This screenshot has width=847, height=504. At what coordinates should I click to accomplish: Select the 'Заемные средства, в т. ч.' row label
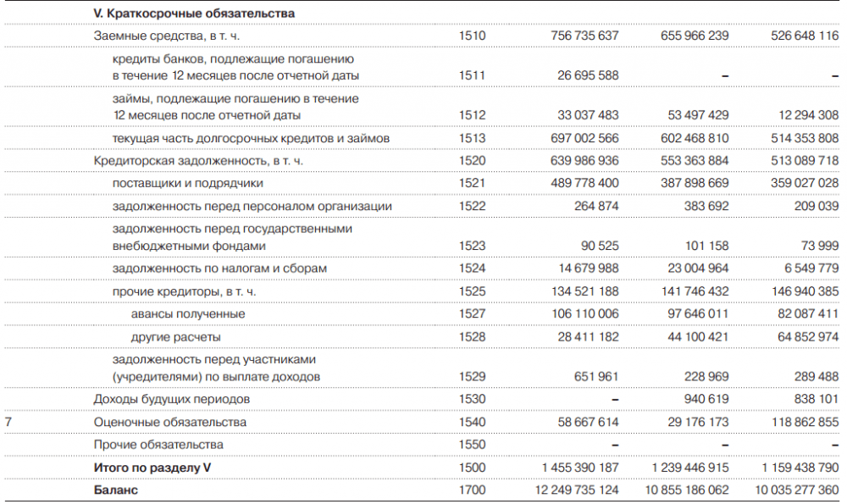166,36
